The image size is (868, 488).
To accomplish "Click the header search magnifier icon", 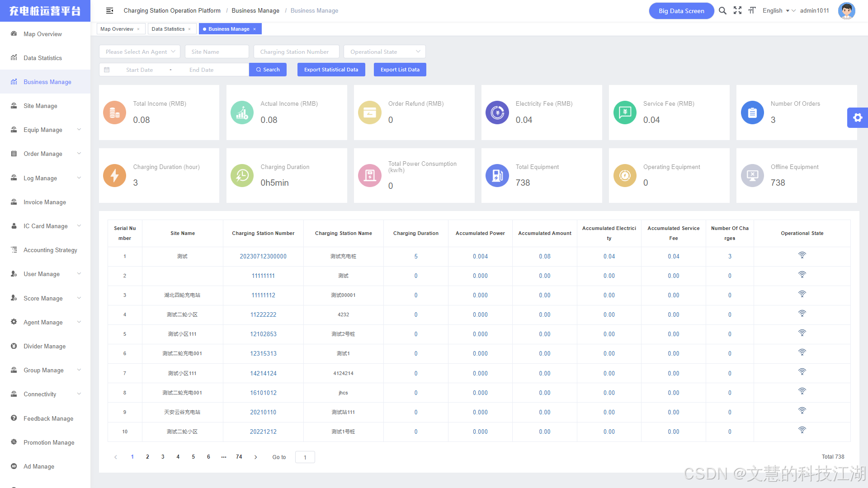I will point(722,10).
